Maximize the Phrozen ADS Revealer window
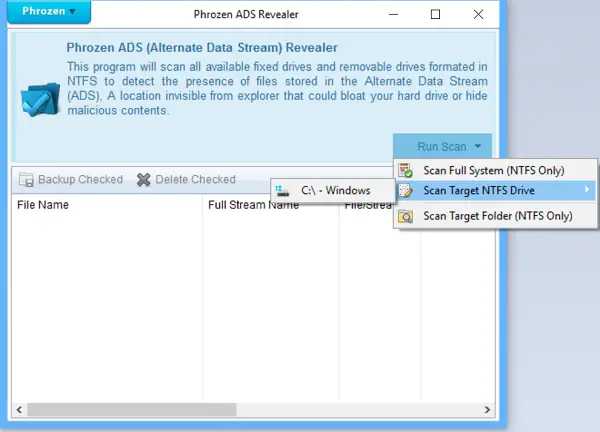The height and width of the screenshot is (432, 600). click(435, 15)
